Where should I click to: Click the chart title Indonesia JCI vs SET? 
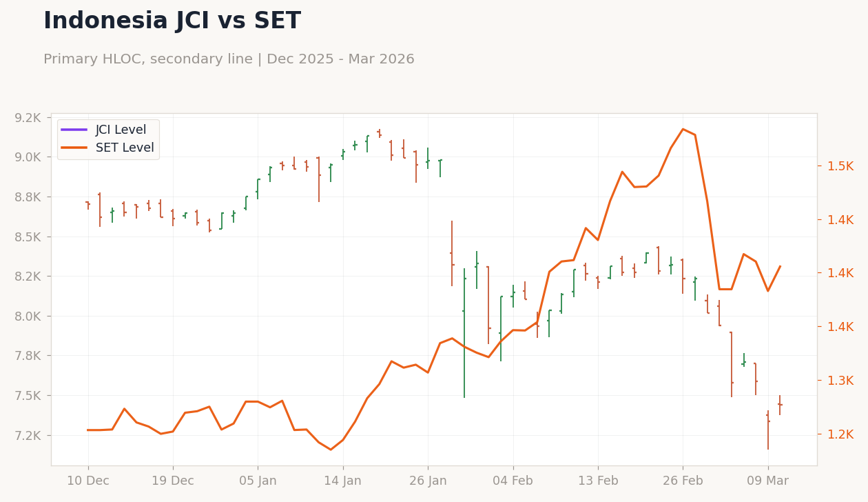coord(172,21)
